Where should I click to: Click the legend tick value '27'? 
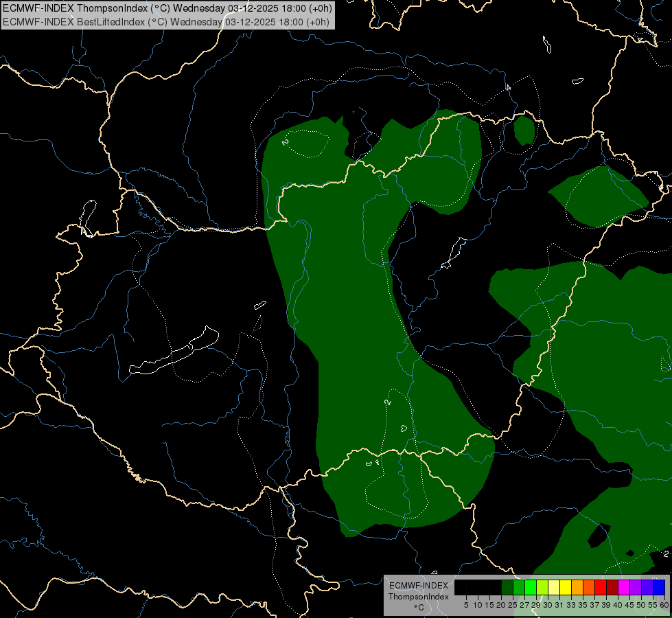(524, 605)
